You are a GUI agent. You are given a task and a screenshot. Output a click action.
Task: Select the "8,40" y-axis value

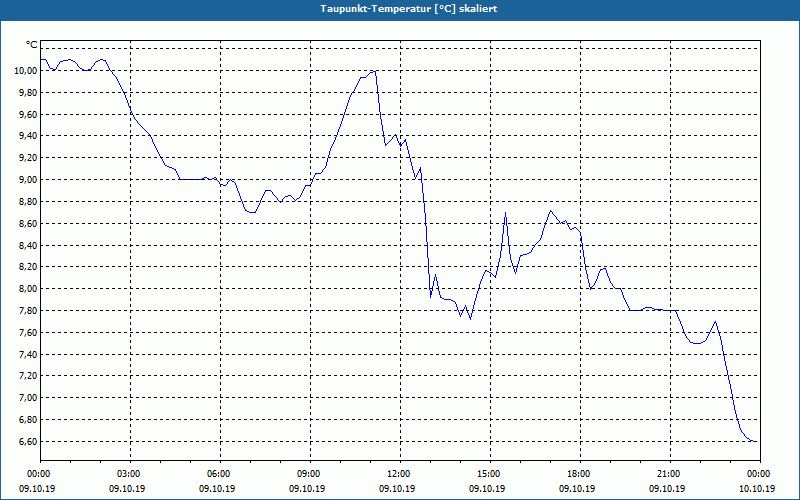(28, 245)
